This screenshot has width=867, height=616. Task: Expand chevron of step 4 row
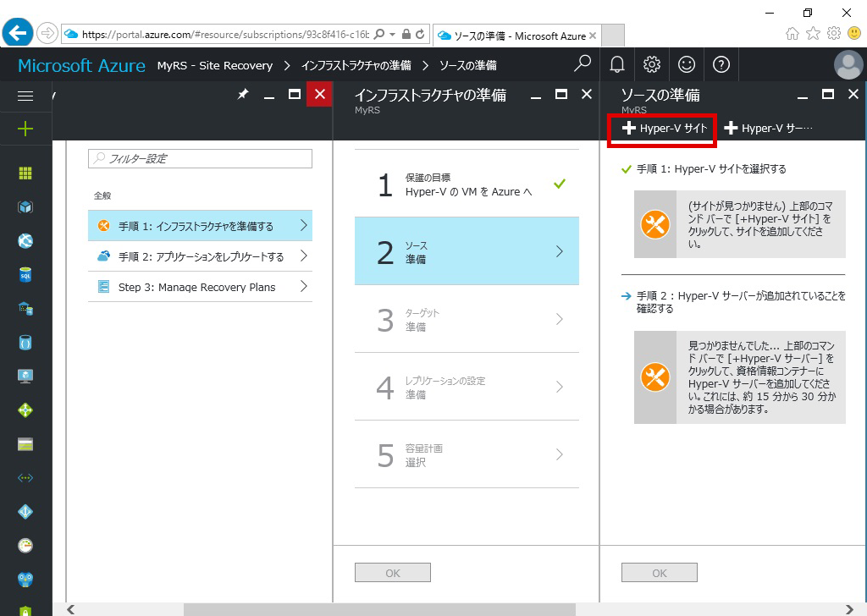coord(560,387)
